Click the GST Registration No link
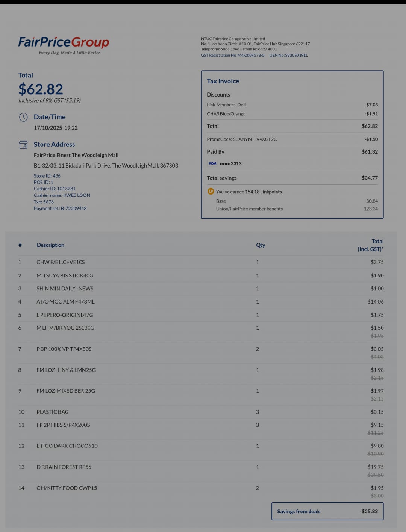This screenshot has height=532, width=406. point(233,55)
